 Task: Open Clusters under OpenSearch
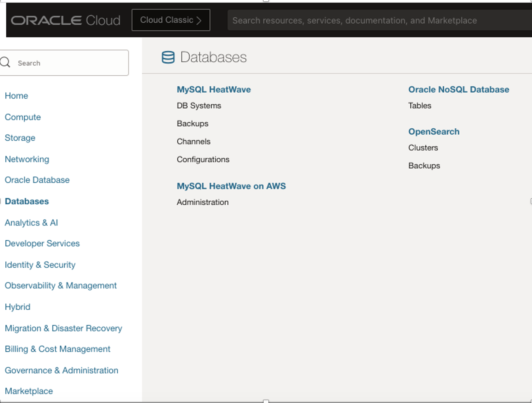(423, 148)
